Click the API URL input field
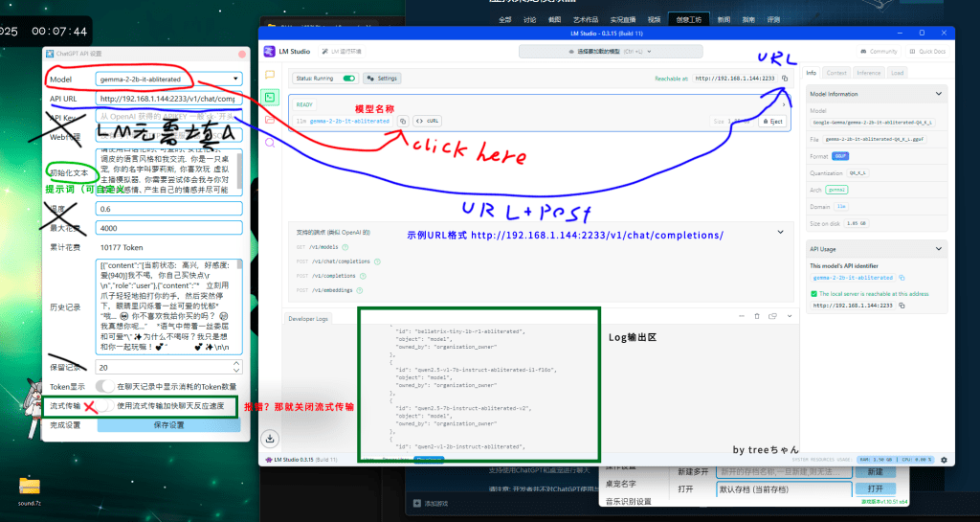This screenshot has width=980, height=522. (168, 98)
